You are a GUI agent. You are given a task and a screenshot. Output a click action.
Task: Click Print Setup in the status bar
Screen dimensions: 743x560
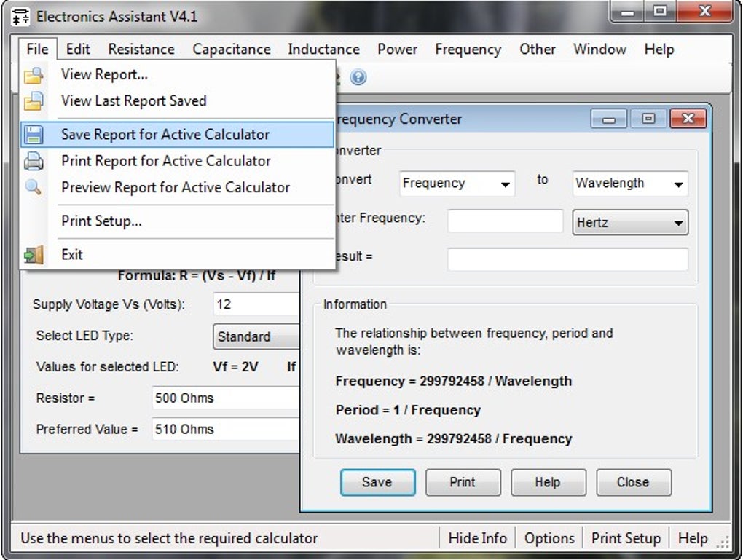(x=626, y=538)
